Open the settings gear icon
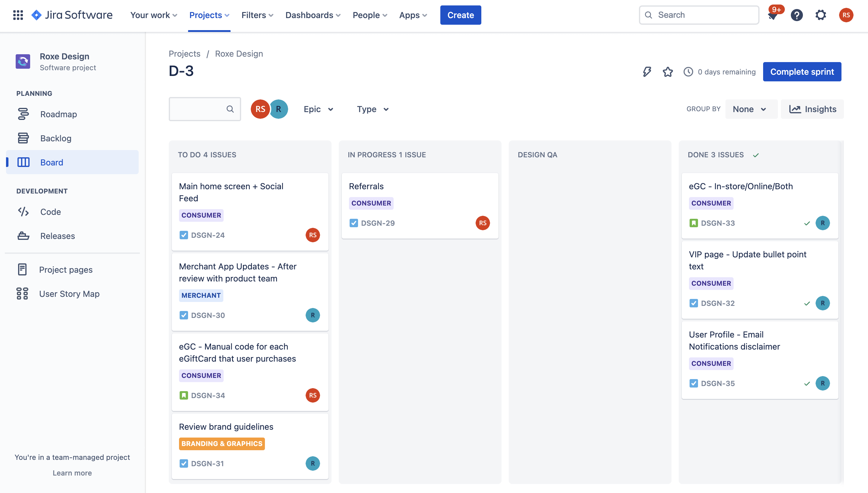868x493 pixels. (x=821, y=15)
